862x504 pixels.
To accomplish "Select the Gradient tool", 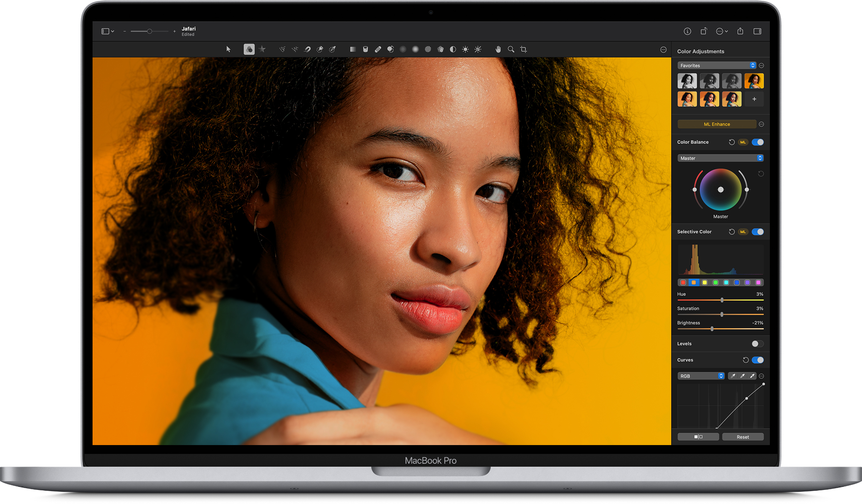I will [x=353, y=49].
